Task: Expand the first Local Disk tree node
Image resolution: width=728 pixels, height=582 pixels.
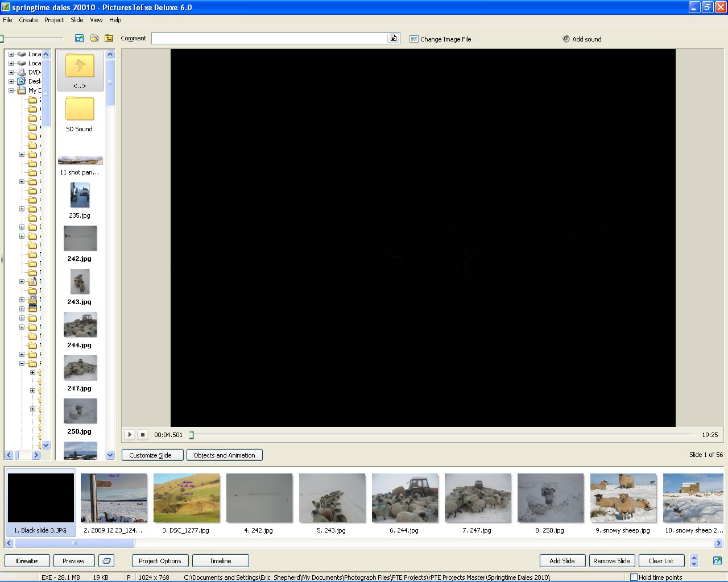Action: [x=11, y=54]
